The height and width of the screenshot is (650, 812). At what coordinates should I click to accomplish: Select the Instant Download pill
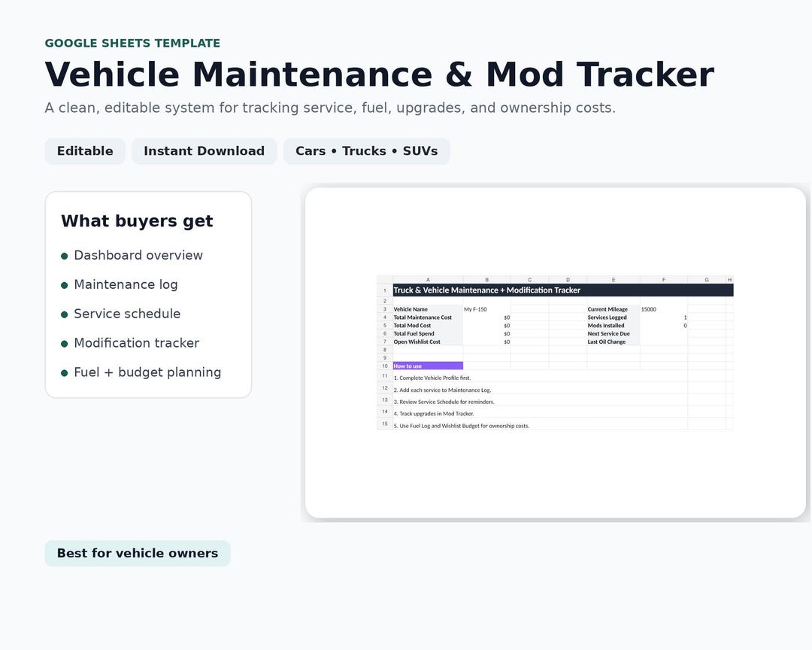[204, 150]
